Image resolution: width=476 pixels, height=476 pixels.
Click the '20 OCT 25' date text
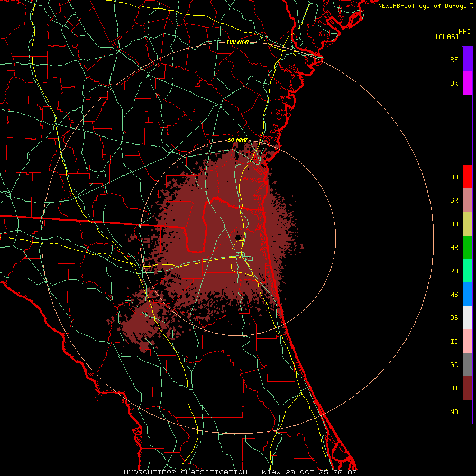[x=308, y=472]
